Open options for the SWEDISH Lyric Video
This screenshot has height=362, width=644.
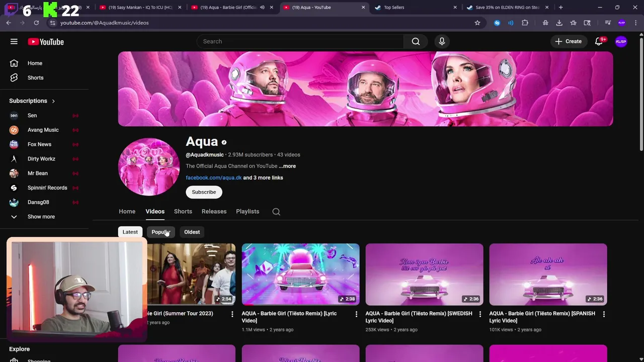point(480,314)
